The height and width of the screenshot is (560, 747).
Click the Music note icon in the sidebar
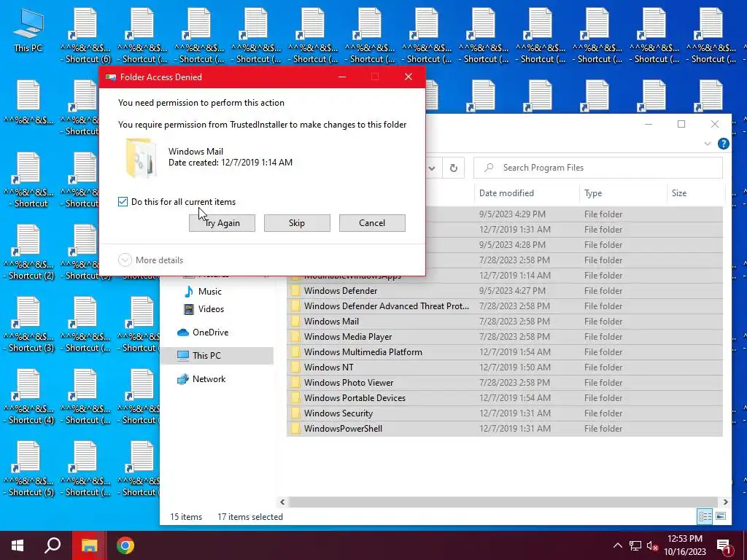pos(189,292)
